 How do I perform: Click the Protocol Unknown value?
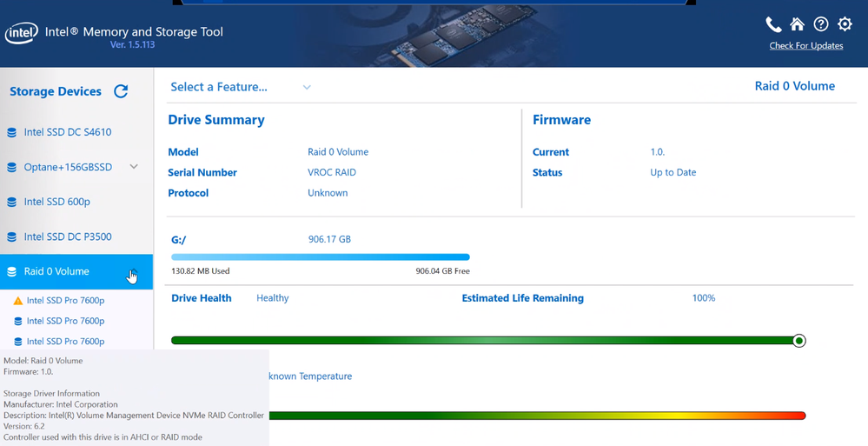pos(328,193)
